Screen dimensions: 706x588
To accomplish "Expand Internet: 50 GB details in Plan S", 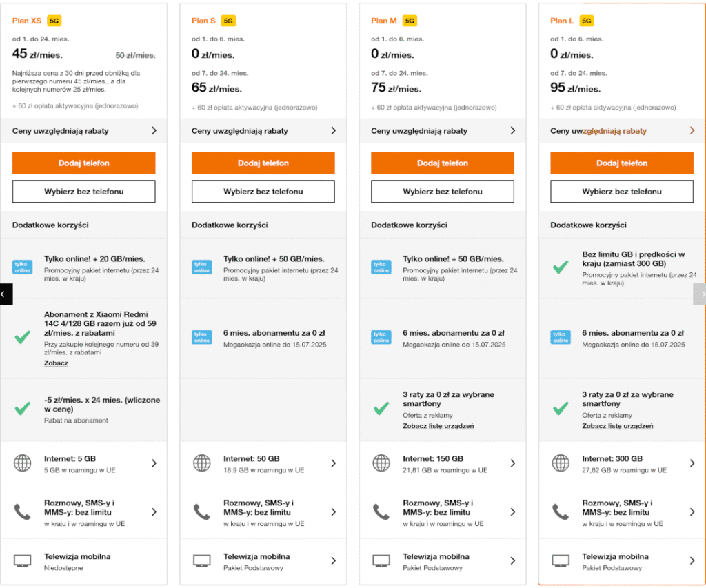I will point(263,464).
